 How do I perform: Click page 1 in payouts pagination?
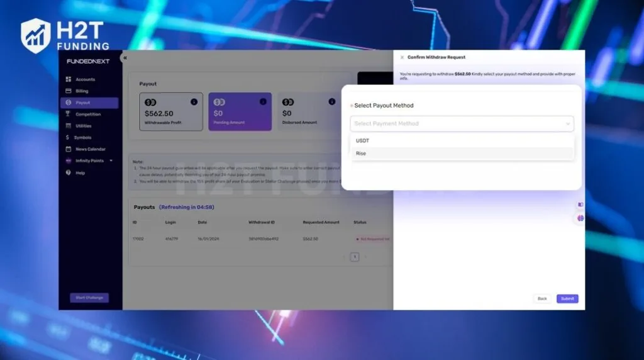pyautogui.click(x=355, y=257)
